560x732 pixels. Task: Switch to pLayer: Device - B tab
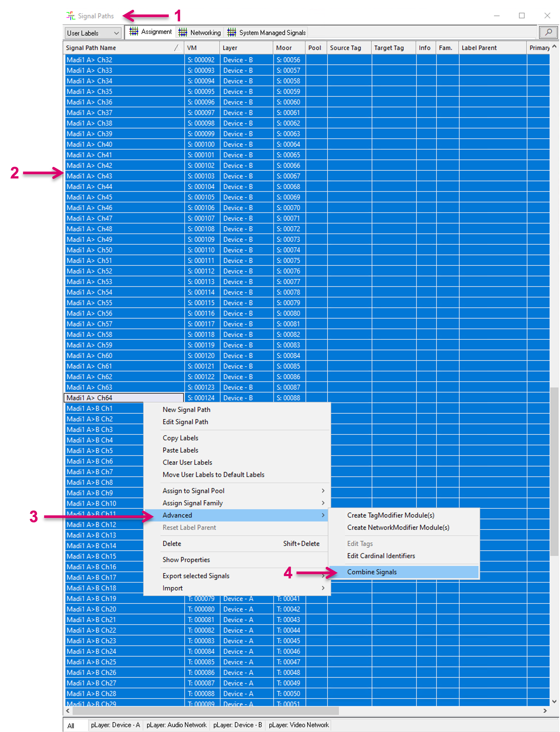coord(237,725)
